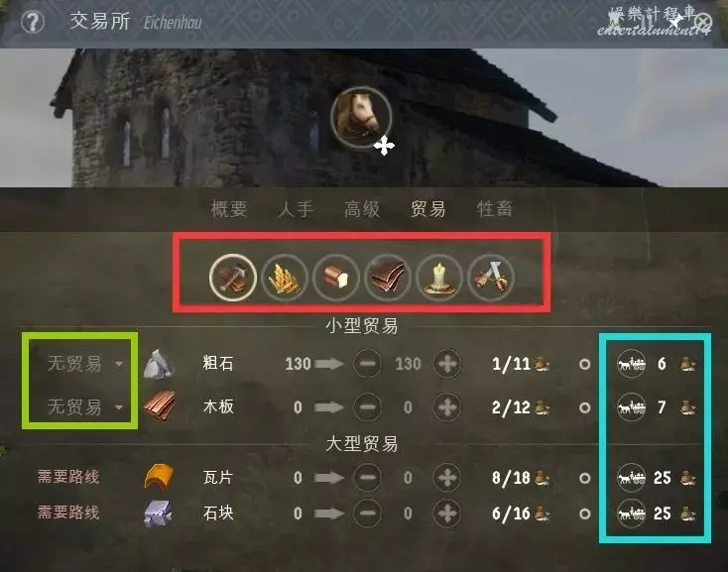Select the weapons category icon
728x572 pixels.
click(491, 278)
